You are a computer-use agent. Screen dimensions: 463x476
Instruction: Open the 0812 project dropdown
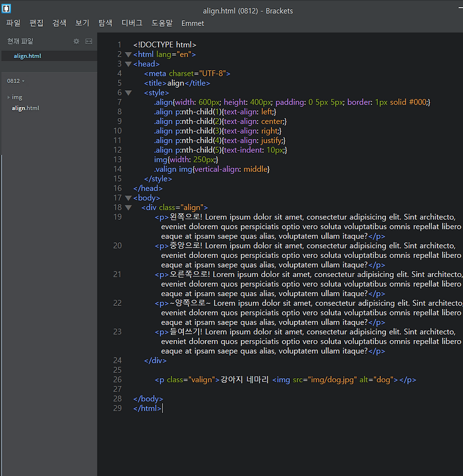click(16, 81)
